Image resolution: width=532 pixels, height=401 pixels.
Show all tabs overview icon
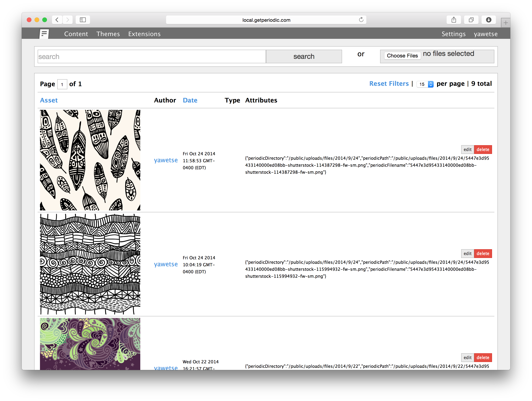pyautogui.click(x=471, y=20)
